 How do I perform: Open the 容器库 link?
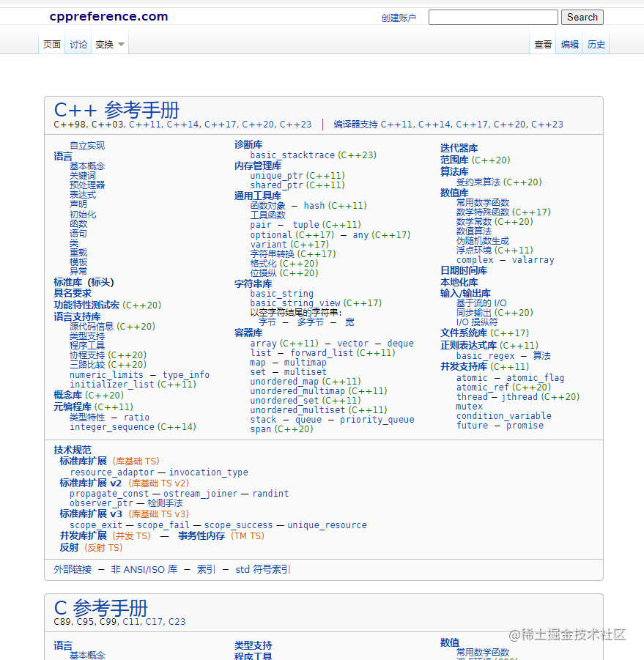pyautogui.click(x=248, y=333)
